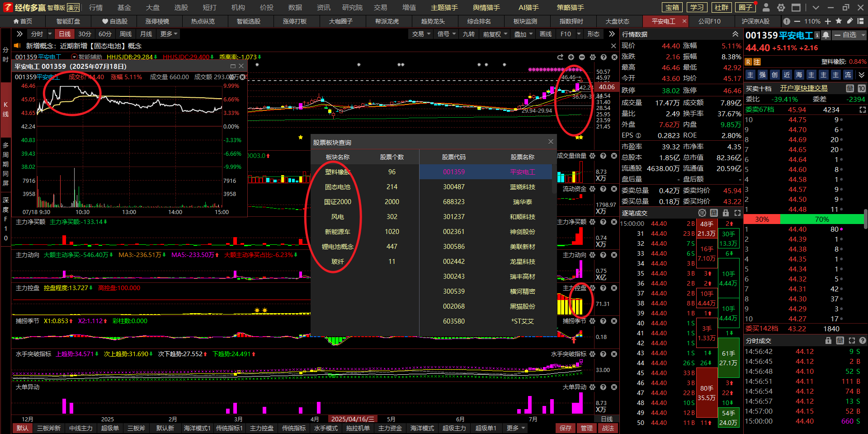Close the 新增概念 announcement bar
868x434 pixels.
[x=613, y=46]
